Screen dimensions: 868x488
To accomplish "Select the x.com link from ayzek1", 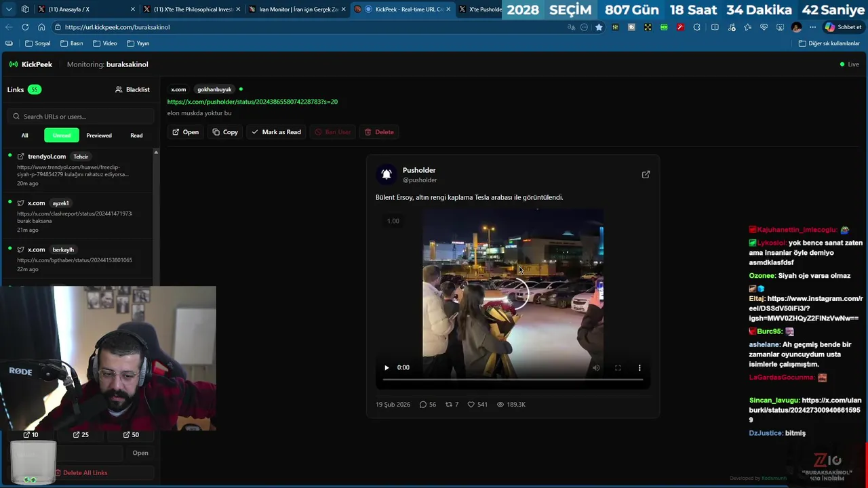I will 79,216.
